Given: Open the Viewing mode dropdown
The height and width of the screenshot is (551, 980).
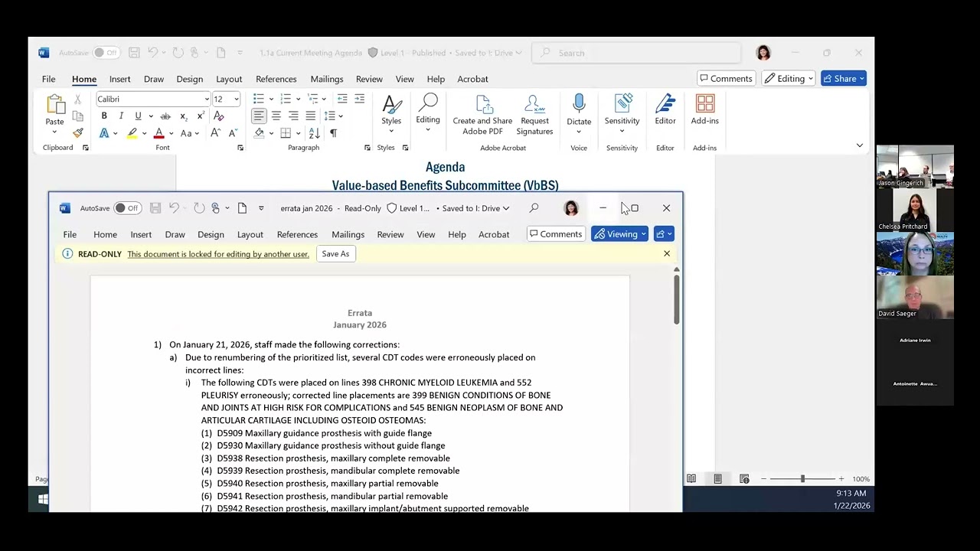Looking at the screenshot, I should tap(619, 234).
